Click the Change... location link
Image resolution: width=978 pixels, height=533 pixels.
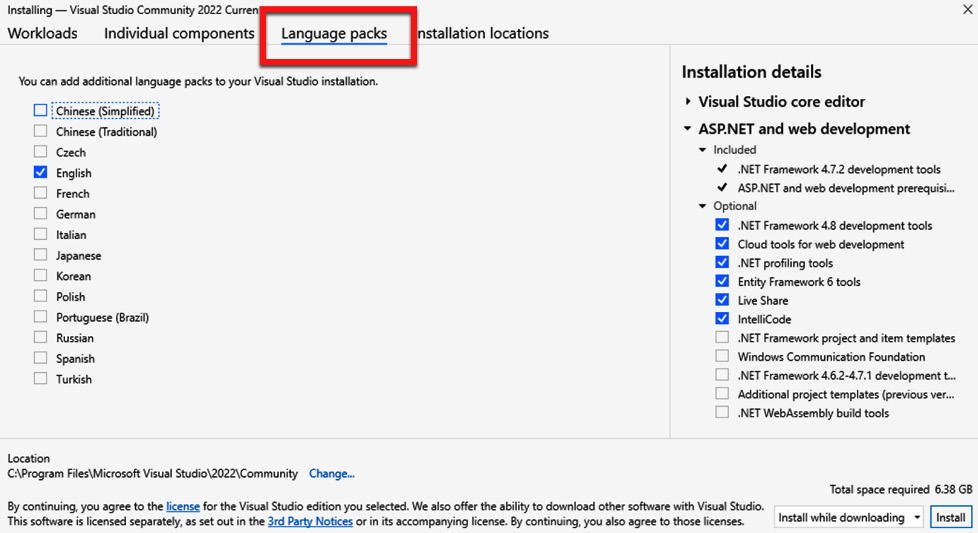coord(332,473)
